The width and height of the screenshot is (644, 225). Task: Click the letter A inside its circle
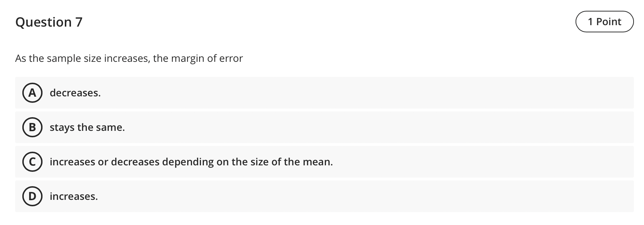[x=32, y=93]
